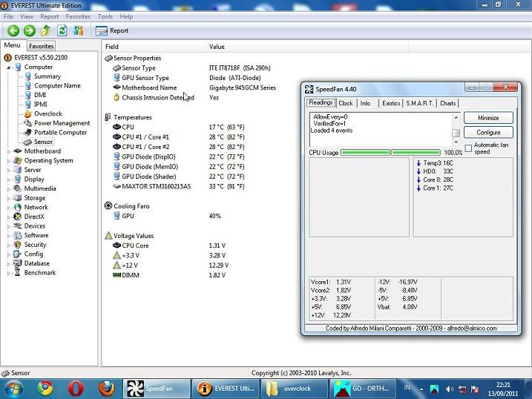Click the SpeedFan log scrollbar thumb

click(456, 133)
